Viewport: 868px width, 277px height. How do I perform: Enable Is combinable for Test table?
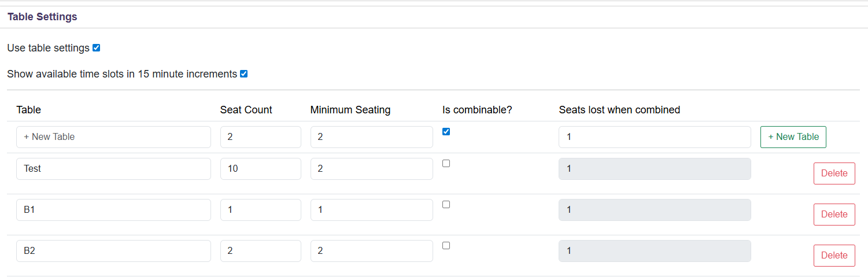coord(446,164)
